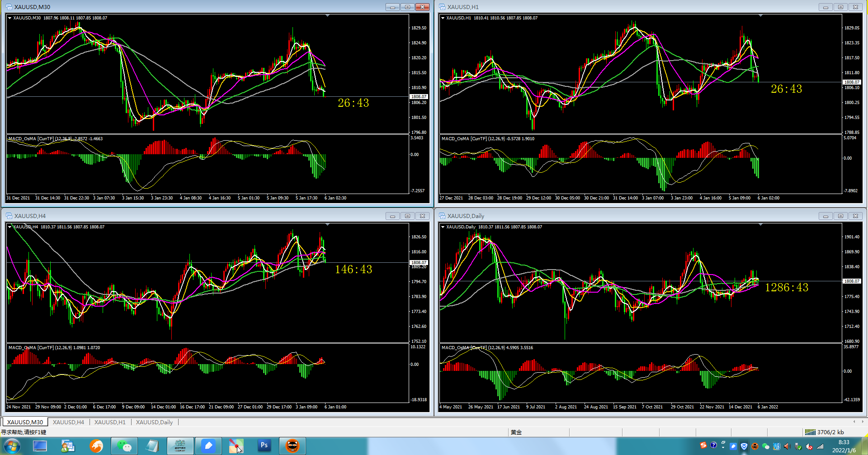Click the 146:43 countdown on the H4 chart
868x455 pixels.
(x=353, y=270)
